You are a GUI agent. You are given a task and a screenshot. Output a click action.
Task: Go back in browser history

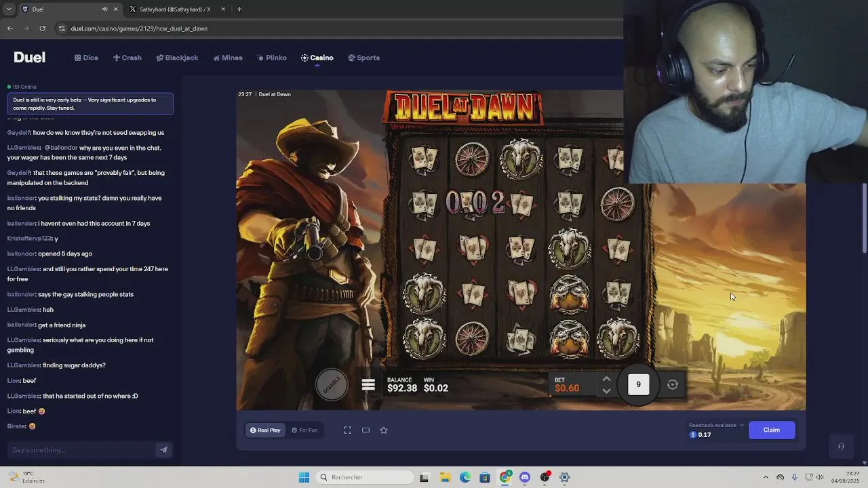(x=9, y=28)
